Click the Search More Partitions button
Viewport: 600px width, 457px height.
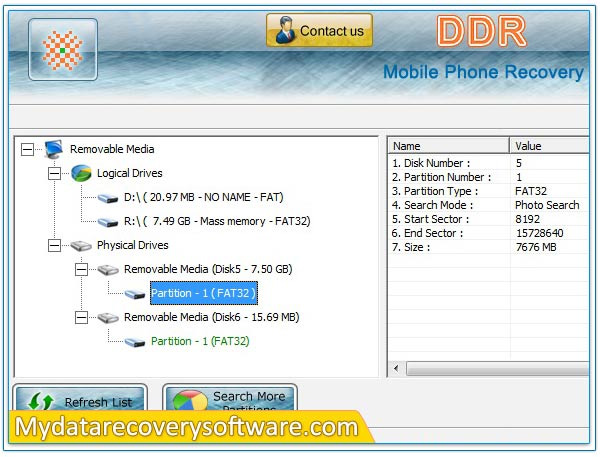click(230, 398)
